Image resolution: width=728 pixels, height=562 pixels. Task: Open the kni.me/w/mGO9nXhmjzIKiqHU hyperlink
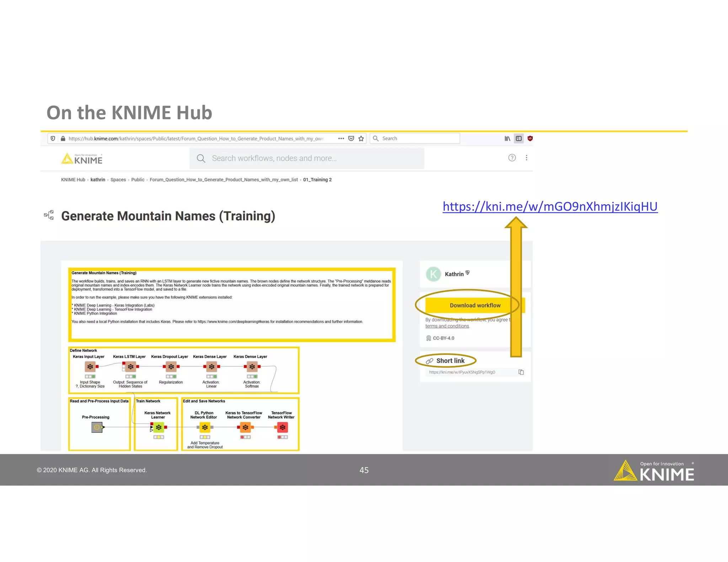click(x=550, y=206)
